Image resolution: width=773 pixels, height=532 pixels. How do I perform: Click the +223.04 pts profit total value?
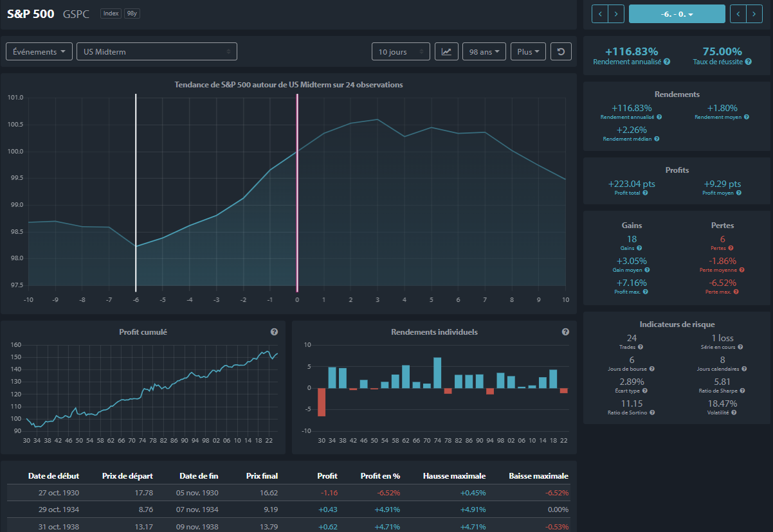click(x=632, y=184)
